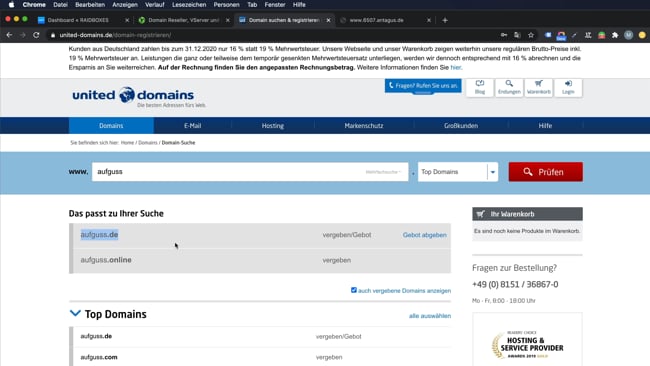Select the Hilfe navigation tab
650x366 pixels.
[545, 126]
